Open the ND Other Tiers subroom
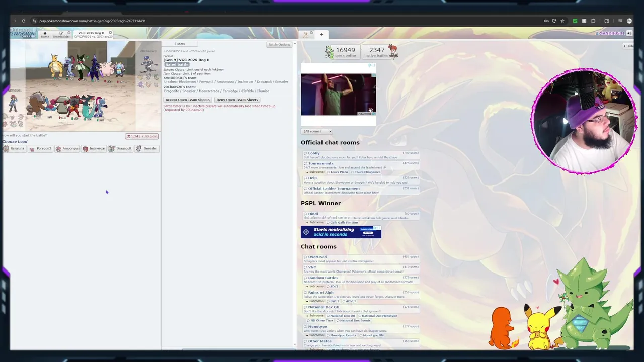The image size is (644, 362). tap(320, 320)
